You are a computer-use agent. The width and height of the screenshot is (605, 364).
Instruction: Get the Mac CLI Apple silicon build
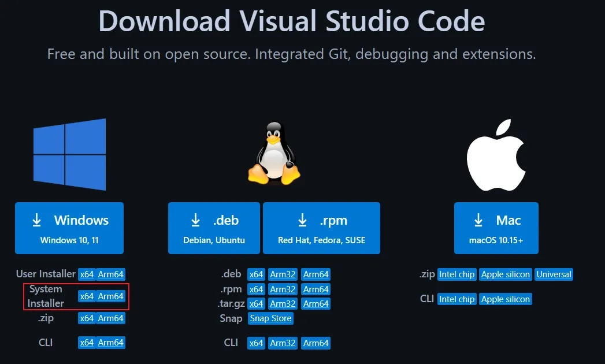[x=506, y=299]
